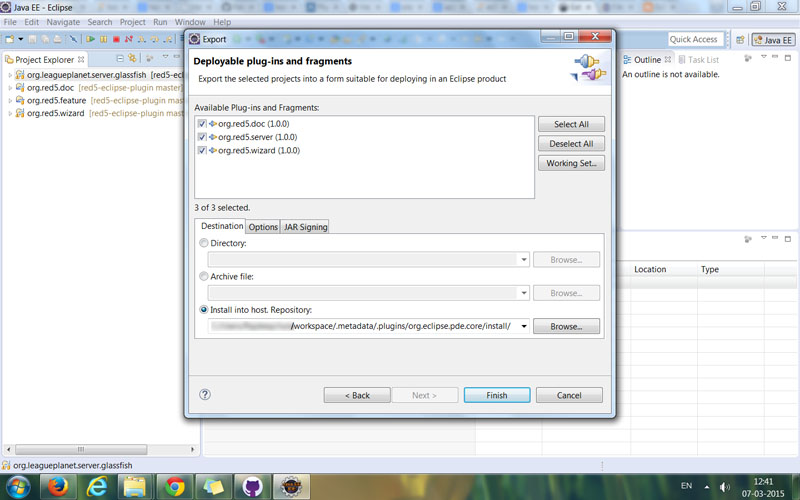Open the Run menu

tap(160, 22)
